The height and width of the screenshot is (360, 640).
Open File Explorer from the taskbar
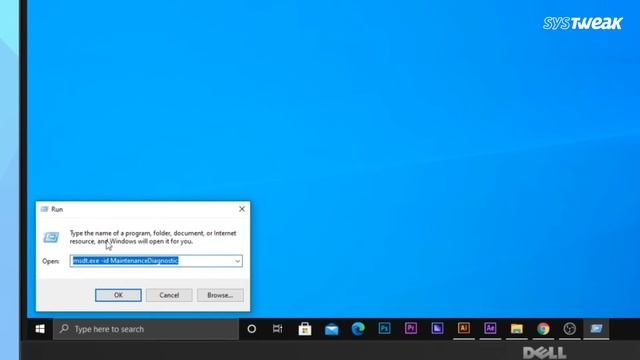click(517, 329)
